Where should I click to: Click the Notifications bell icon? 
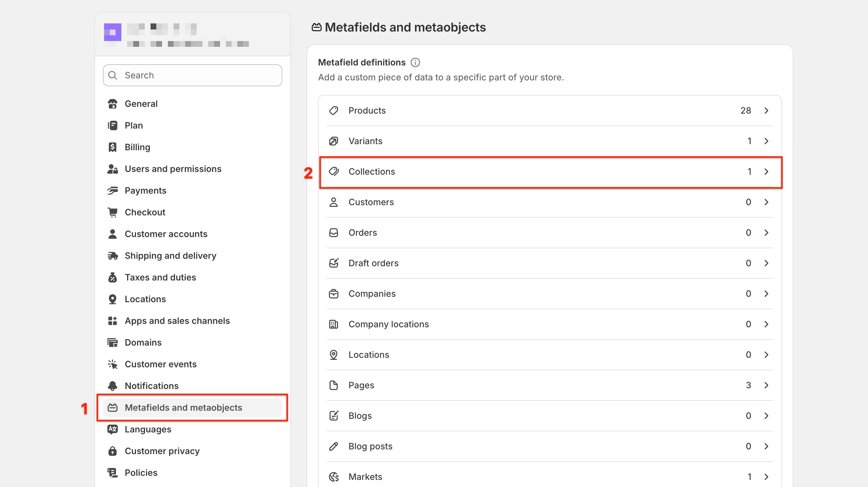113,386
